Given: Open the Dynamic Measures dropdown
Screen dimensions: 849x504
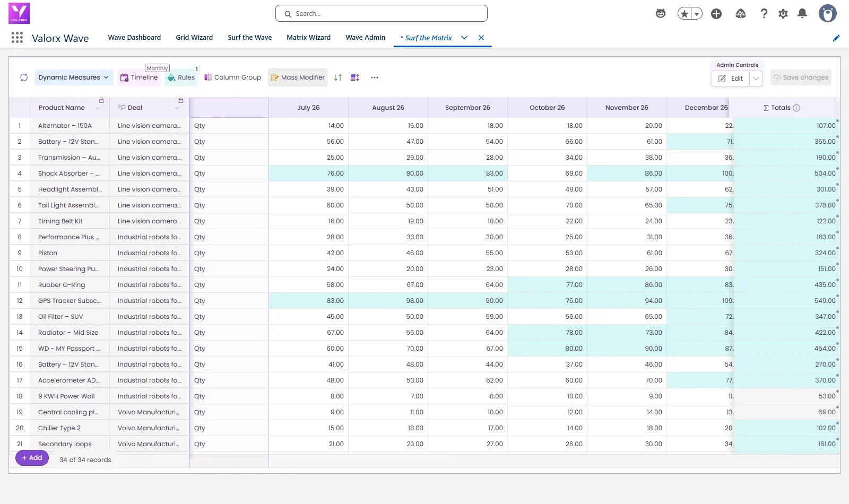Looking at the screenshot, I should (x=74, y=77).
